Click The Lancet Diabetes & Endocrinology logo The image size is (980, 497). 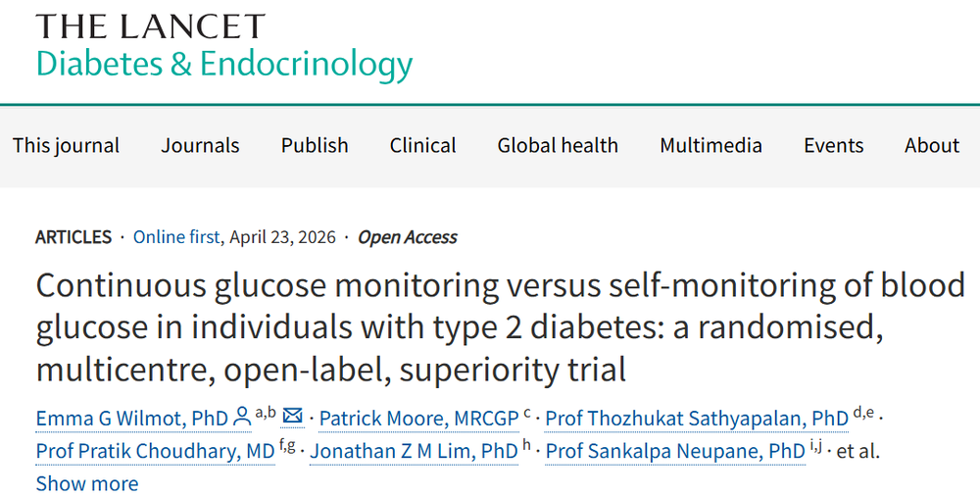(223, 46)
